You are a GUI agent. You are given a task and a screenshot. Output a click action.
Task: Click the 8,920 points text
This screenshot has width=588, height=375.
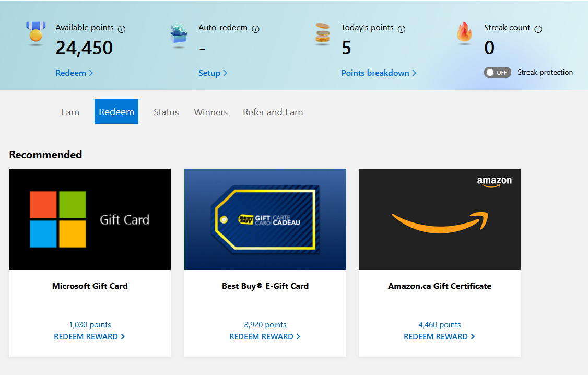pos(265,325)
